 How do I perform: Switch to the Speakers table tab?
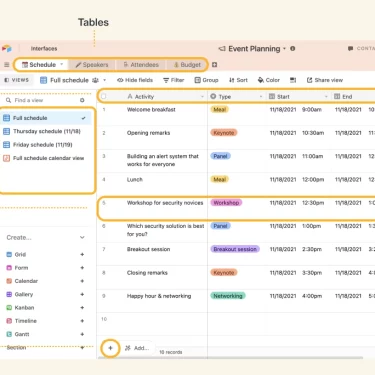coord(92,65)
